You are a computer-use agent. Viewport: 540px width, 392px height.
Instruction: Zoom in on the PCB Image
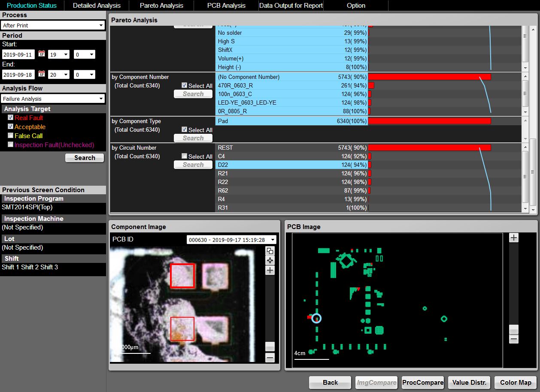(x=513, y=238)
